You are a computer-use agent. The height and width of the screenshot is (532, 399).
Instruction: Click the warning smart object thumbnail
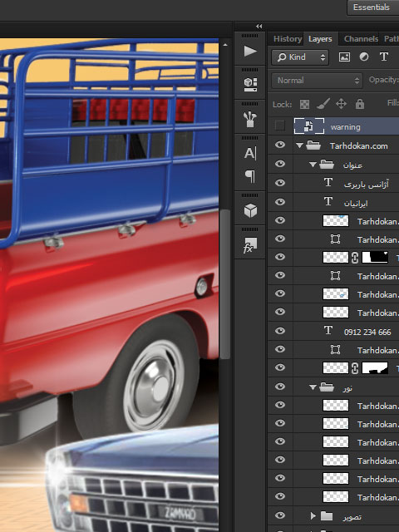pyautogui.click(x=308, y=126)
